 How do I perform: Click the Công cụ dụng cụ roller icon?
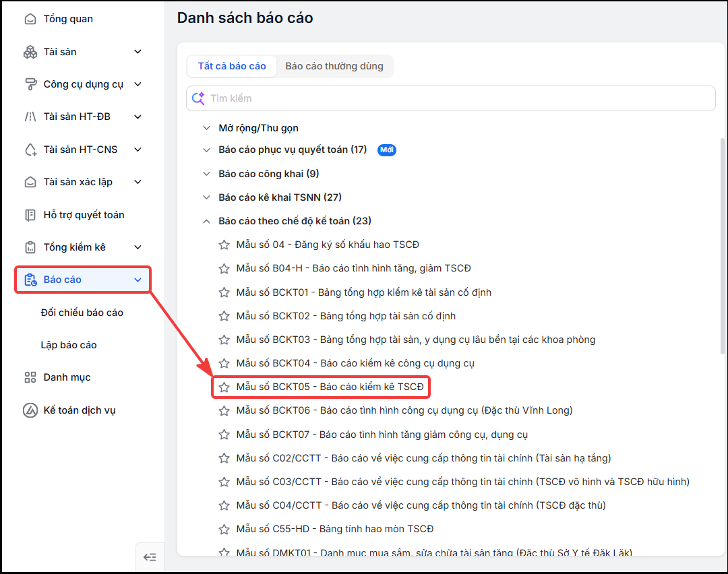tap(30, 84)
